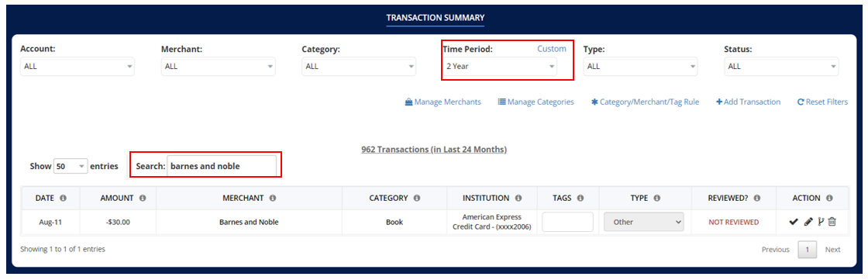Click the MERCHANT column info icon

point(272,198)
